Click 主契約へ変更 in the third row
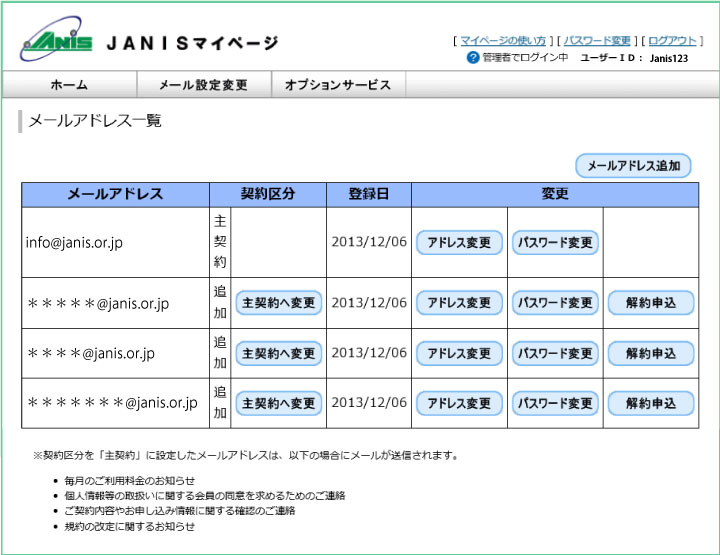The width and height of the screenshot is (720, 555). (x=279, y=354)
